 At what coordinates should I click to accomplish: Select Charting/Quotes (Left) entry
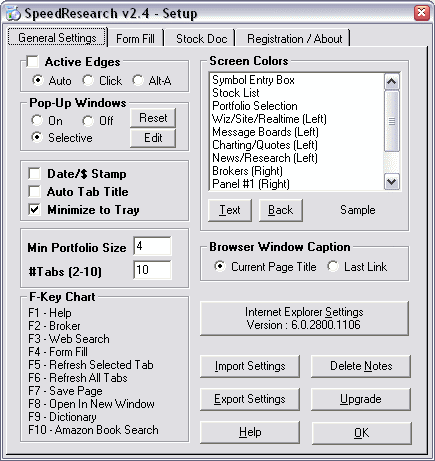[297, 145]
